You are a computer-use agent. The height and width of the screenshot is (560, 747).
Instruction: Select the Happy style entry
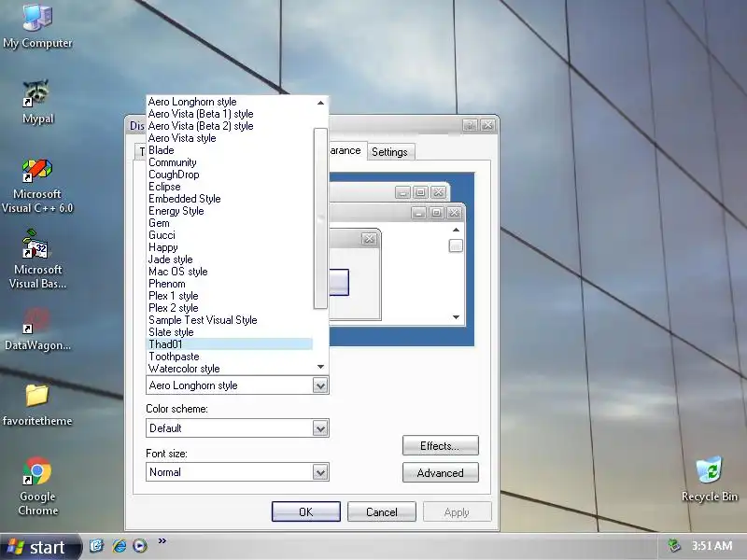click(229, 247)
